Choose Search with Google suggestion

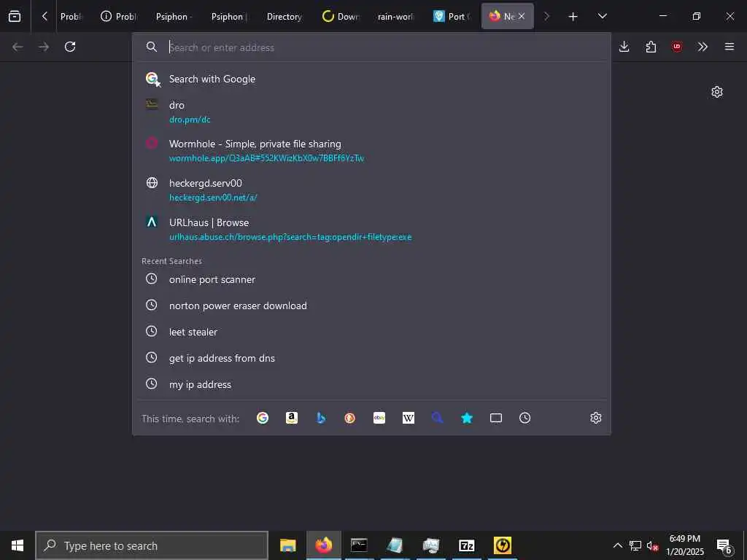tap(371, 79)
